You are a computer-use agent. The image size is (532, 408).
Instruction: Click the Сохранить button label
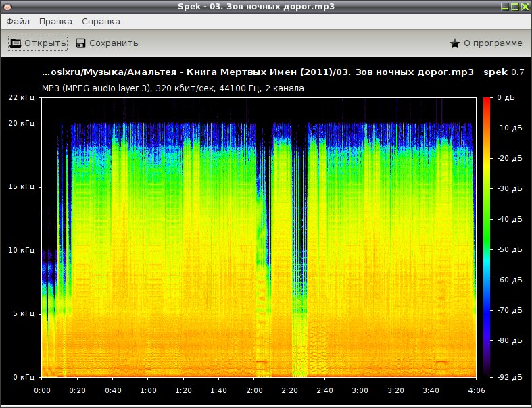[x=114, y=43]
